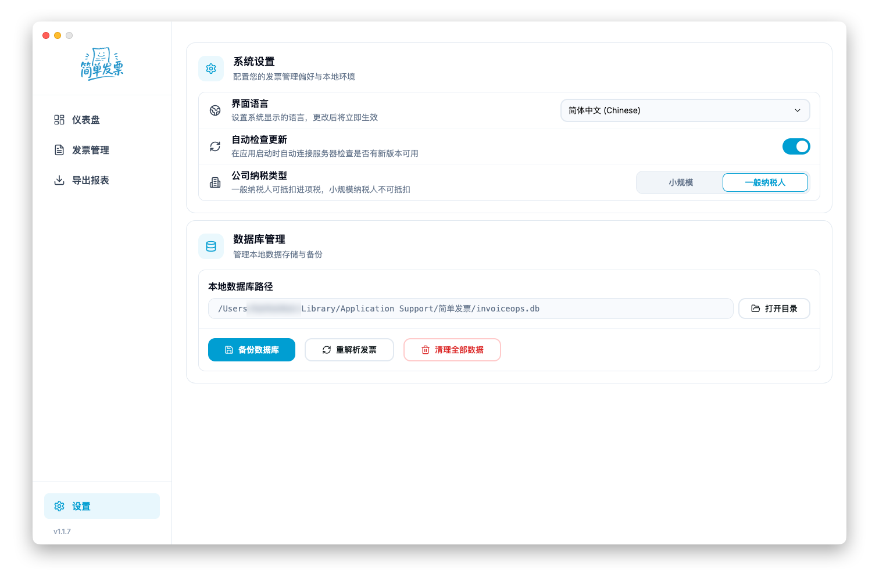Click the language dropdown chevron arrow
Image resolution: width=879 pixels, height=588 pixels.
pyautogui.click(x=798, y=110)
